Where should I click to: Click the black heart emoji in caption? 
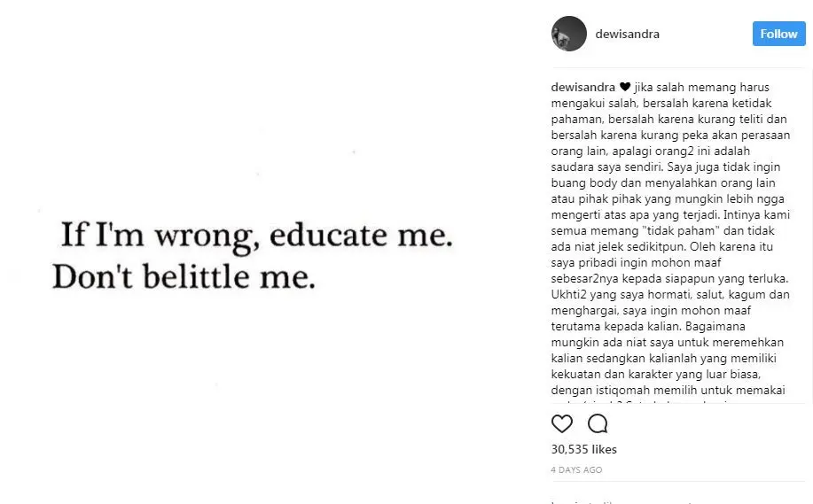coord(625,87)
